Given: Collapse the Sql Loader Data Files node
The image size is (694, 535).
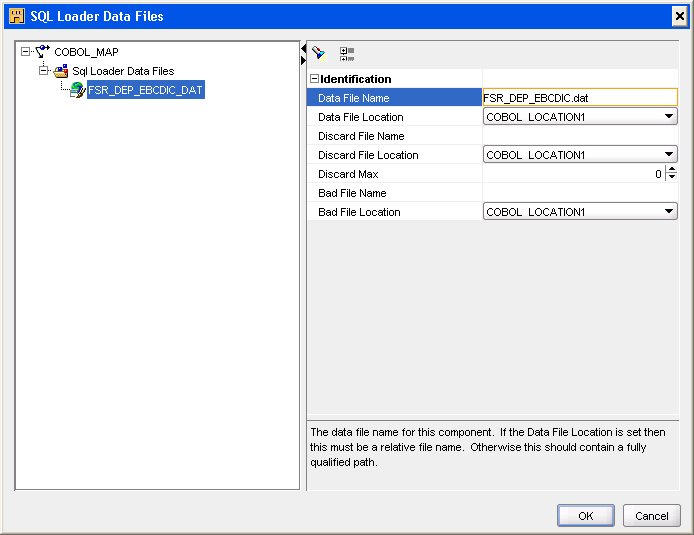Looking at the screenshot, I should click(x=44, y=71).
